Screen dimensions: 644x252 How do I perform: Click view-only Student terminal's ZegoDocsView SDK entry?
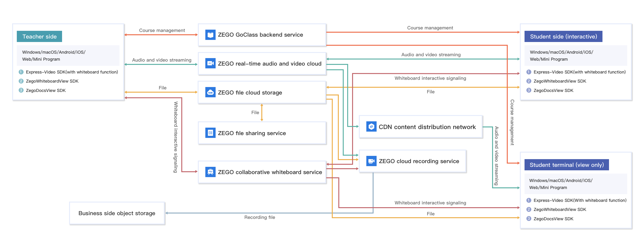(553, 219)
